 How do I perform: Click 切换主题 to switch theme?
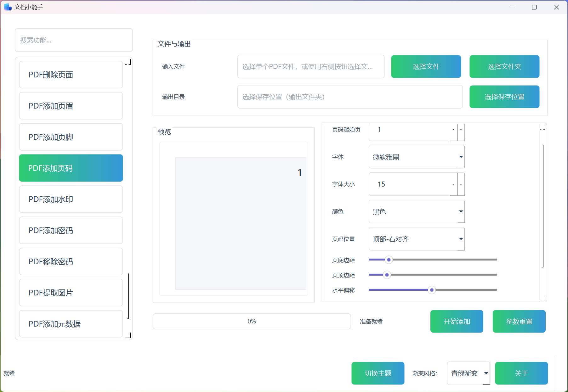378,373
